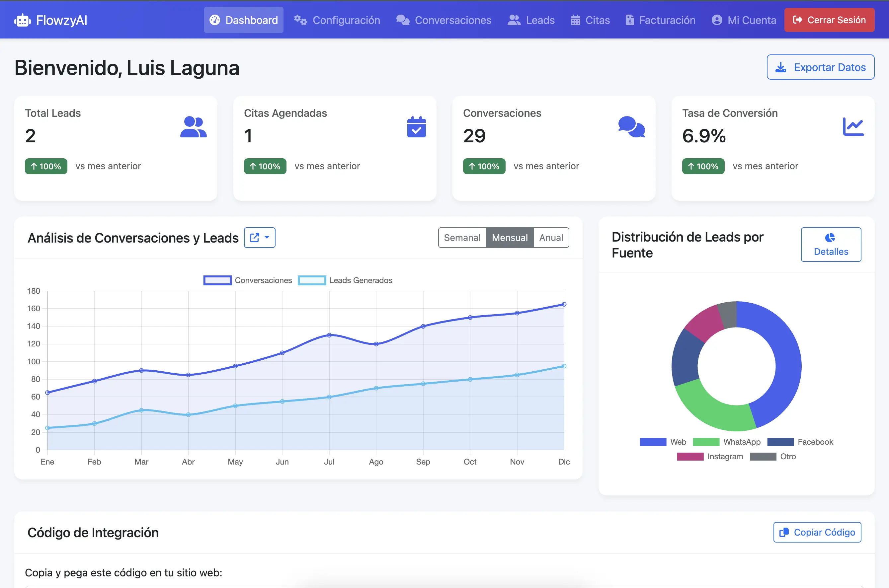Click the Cerrar Sesión button
The image size is (889, 588).
[829, 20]
